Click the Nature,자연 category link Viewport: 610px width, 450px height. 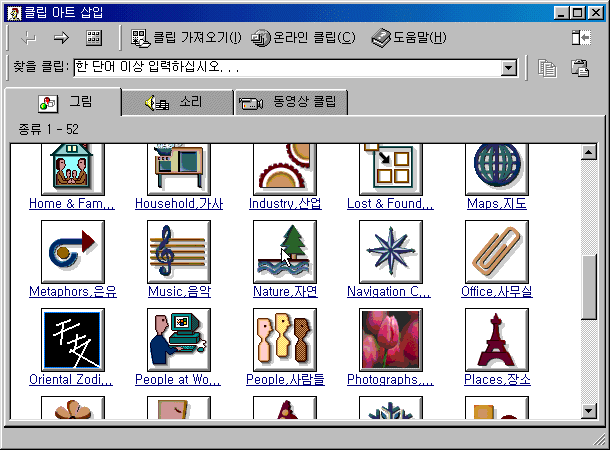click(285, 291)
